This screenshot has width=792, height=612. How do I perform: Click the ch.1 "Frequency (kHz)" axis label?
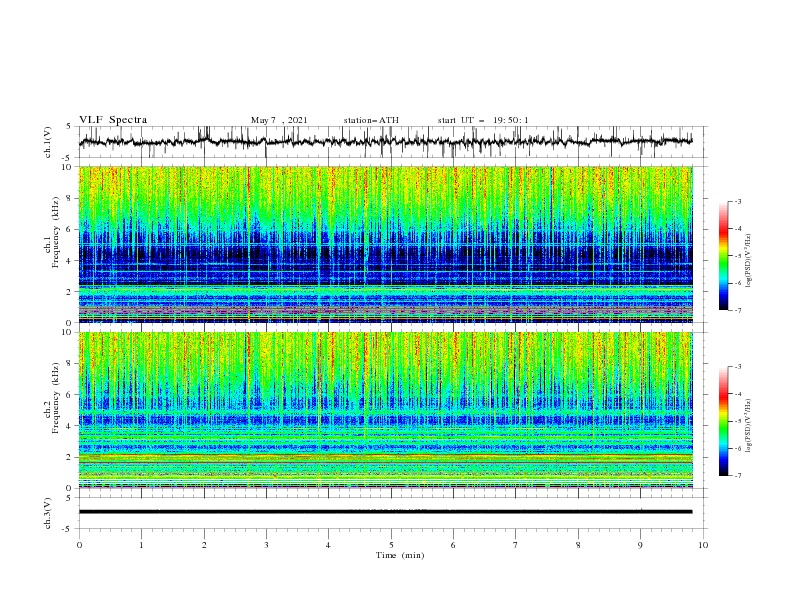(56, 231)
